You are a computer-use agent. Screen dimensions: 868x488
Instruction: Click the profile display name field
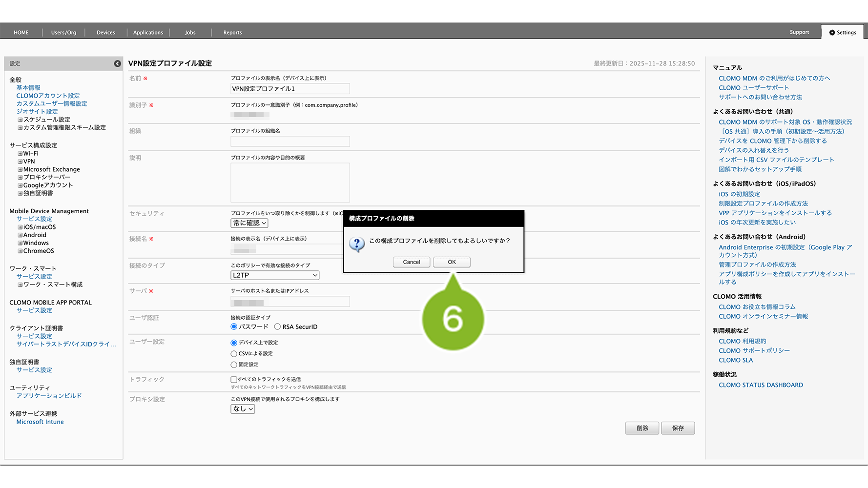(x=290, y=89)
